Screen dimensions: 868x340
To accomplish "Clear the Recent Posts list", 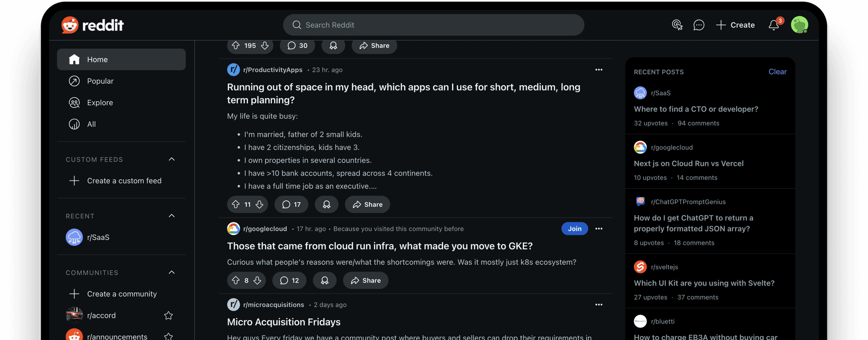I will pyautogui.click(x=777, y=72).
